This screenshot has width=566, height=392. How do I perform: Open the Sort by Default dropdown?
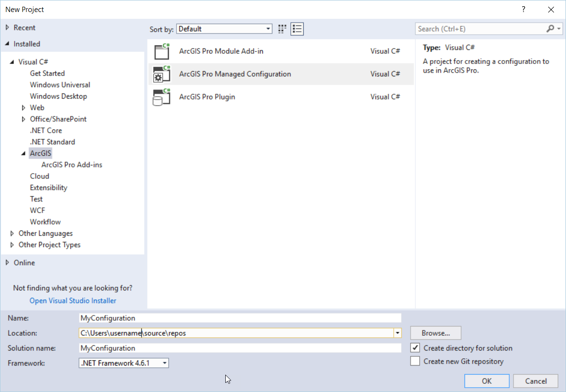pos(224,29)
